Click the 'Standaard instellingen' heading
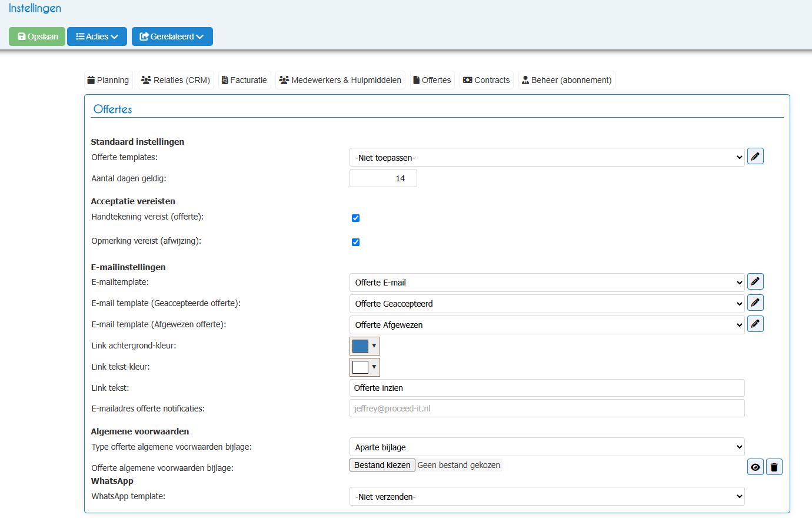This screenshot has height=528, width=812. [x=138, y=142]
